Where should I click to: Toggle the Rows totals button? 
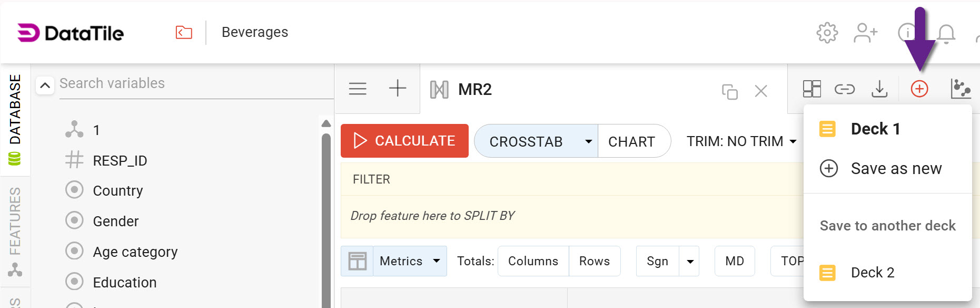(x=594, y=261)
